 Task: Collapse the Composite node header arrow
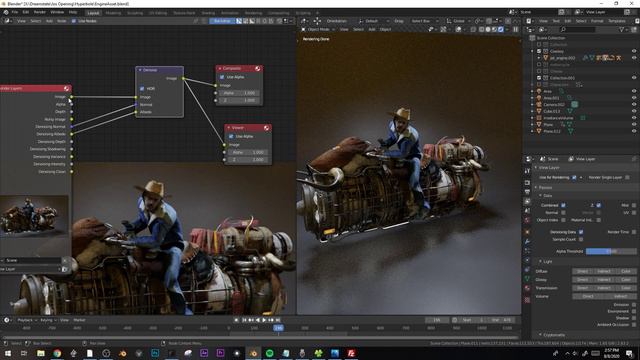click(220, 68)
